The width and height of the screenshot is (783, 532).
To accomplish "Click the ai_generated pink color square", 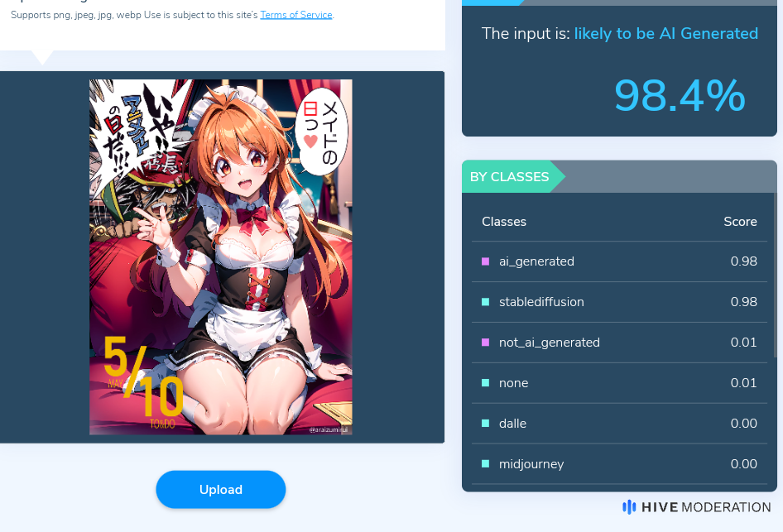I will (485, 261).
